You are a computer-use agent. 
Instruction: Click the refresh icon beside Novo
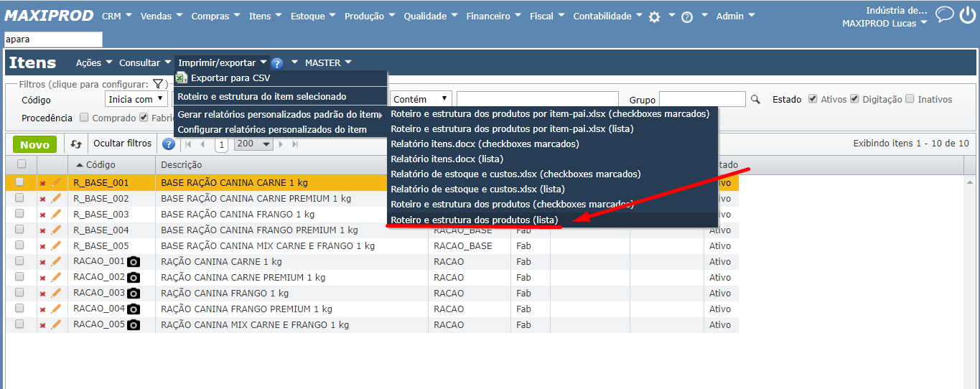[x=77, y=144]
